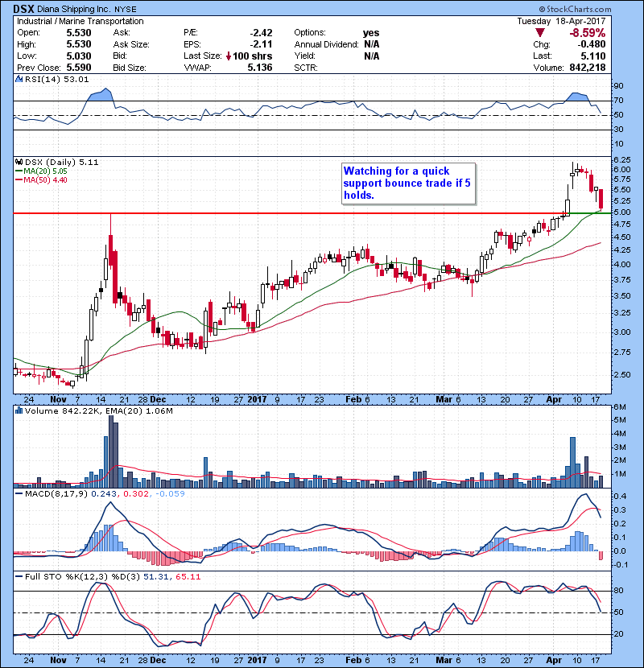Click the Volume value 842,218
Image resolution: width=644 pixels, height=668 pixels.
(x=588, y=68)
